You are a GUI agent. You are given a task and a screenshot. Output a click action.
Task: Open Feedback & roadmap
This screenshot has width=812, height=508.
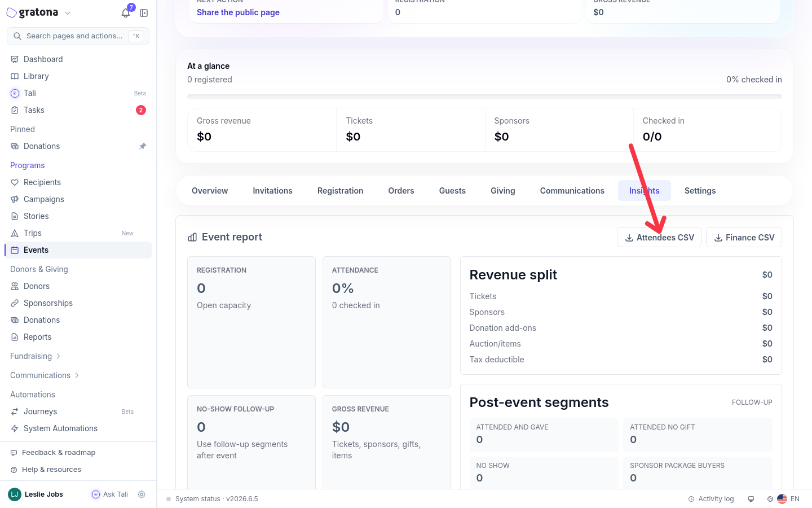pos(53,453)
